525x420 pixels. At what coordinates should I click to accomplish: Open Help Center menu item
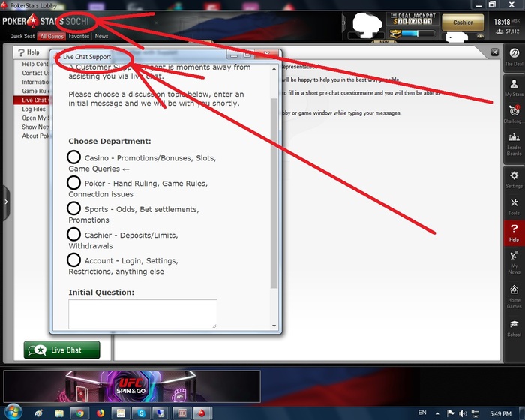coord(35,64)
